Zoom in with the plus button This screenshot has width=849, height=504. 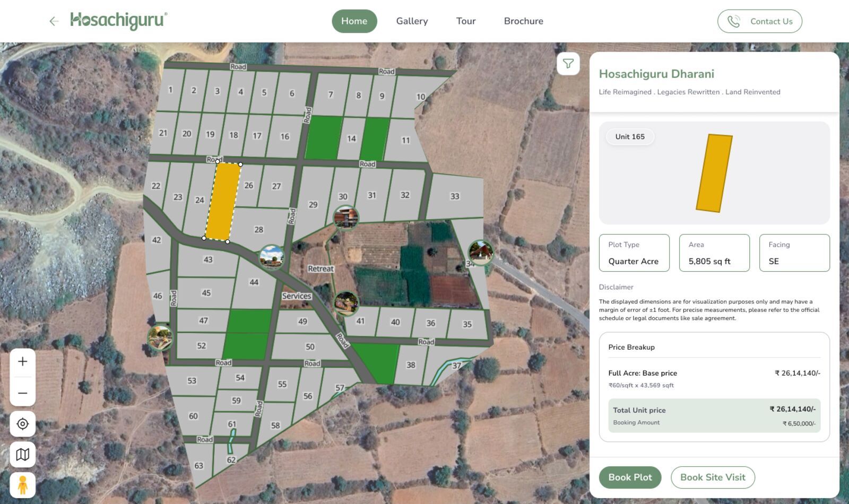(23, 362)
